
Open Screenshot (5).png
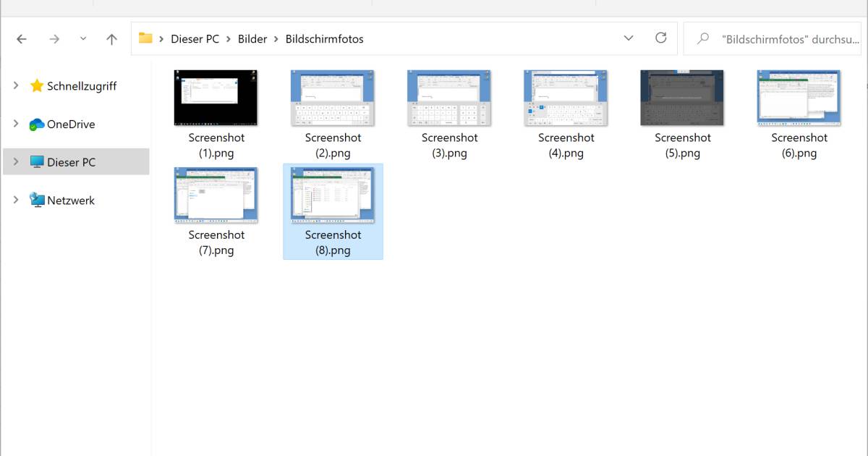click(681, 98)
